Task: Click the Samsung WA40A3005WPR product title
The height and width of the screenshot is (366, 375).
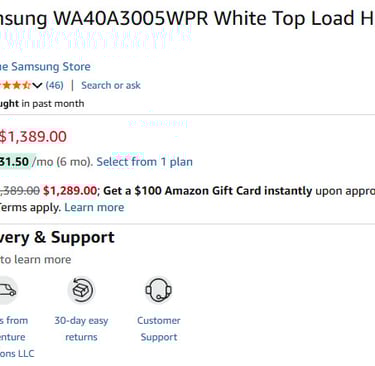Action: tap(187, 18)
